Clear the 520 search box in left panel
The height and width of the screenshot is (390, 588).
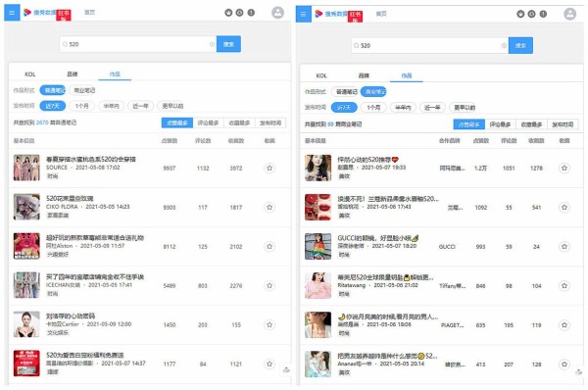(x=212, y=44)
